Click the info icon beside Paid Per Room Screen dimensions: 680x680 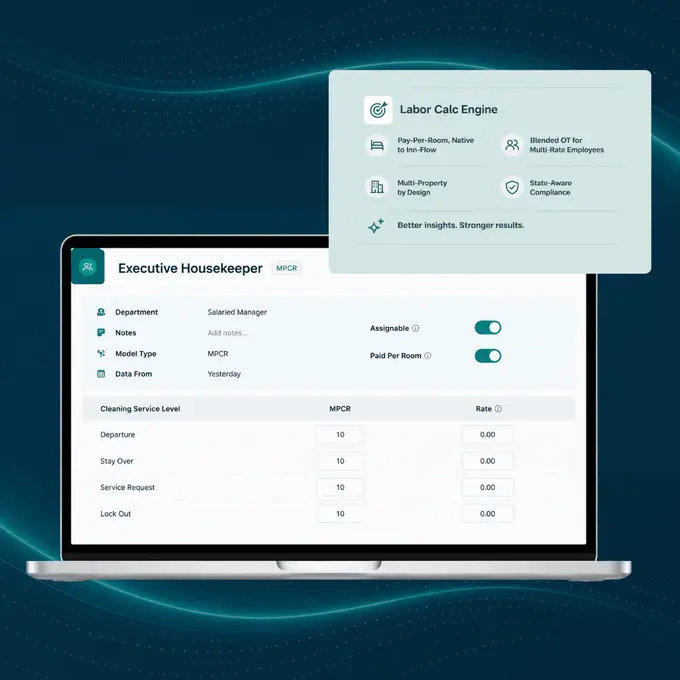tap(428, 356)
